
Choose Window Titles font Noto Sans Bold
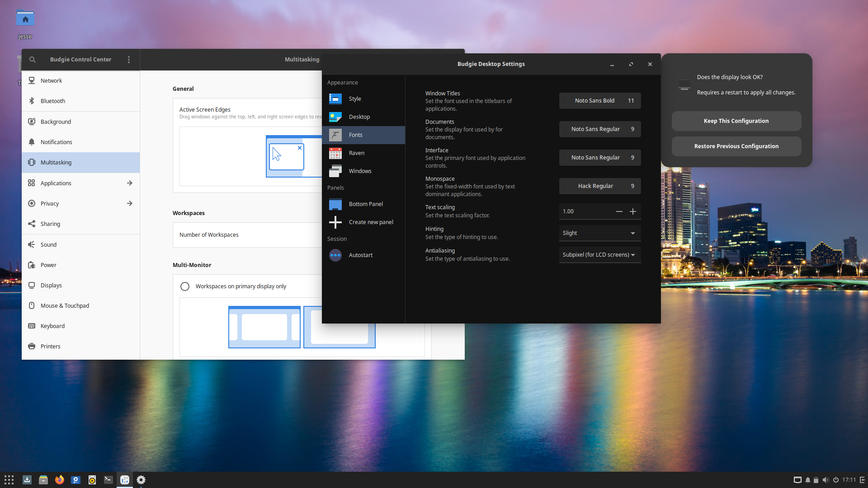[x=600, y=101]
